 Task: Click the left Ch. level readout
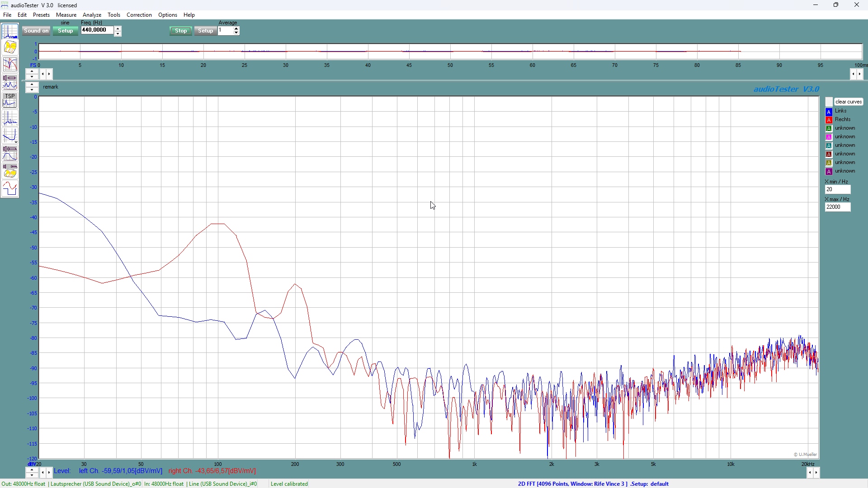coord(121,471)
